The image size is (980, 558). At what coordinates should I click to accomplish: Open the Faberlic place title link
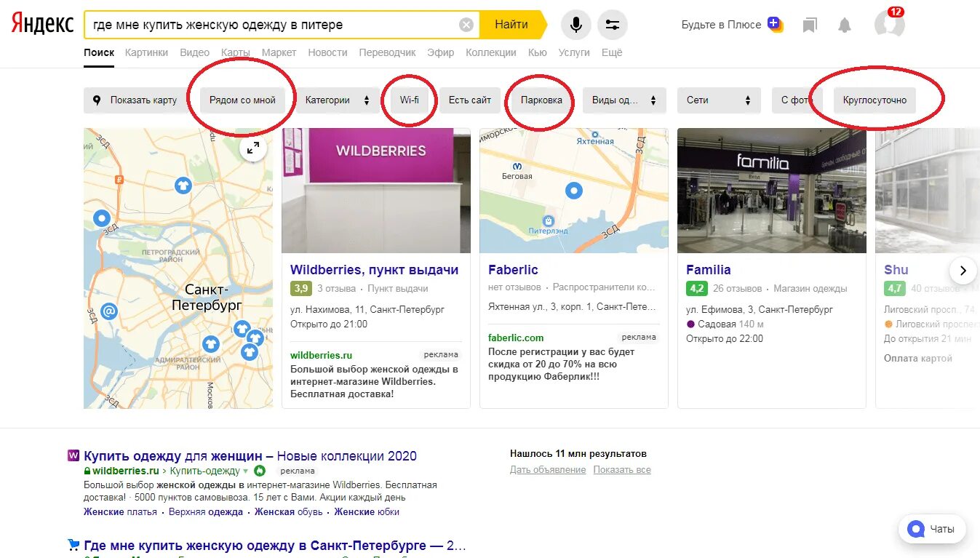[513, 270]
